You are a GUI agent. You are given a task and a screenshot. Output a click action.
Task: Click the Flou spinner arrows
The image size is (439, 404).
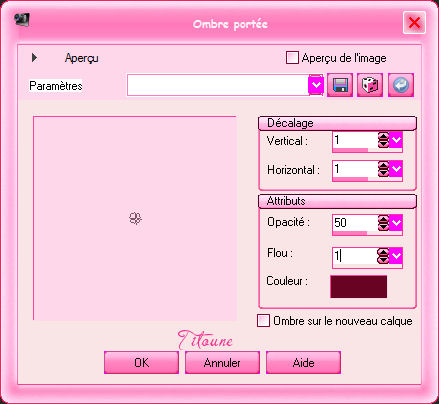(383, 256)
